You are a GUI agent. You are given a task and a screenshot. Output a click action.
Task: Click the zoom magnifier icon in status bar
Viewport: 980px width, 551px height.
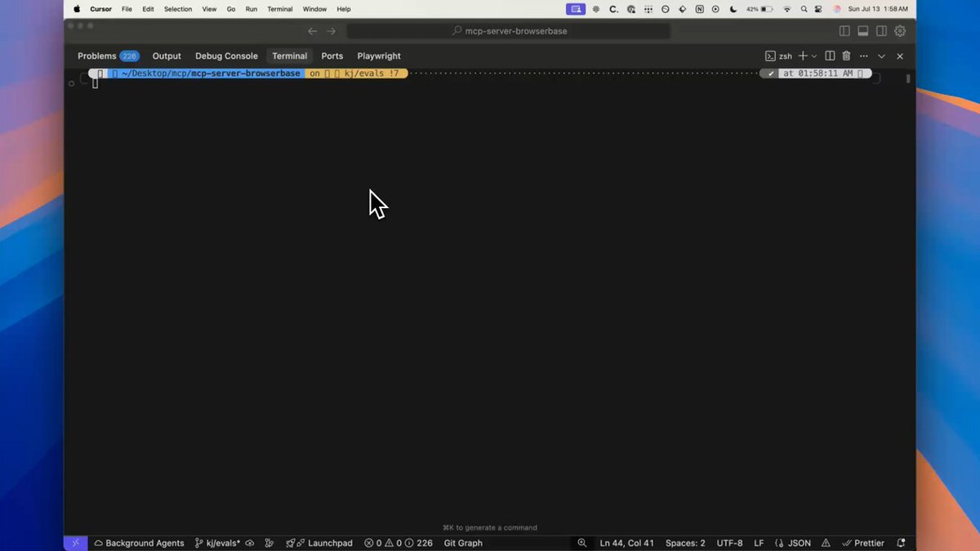[x=582, y=543]
